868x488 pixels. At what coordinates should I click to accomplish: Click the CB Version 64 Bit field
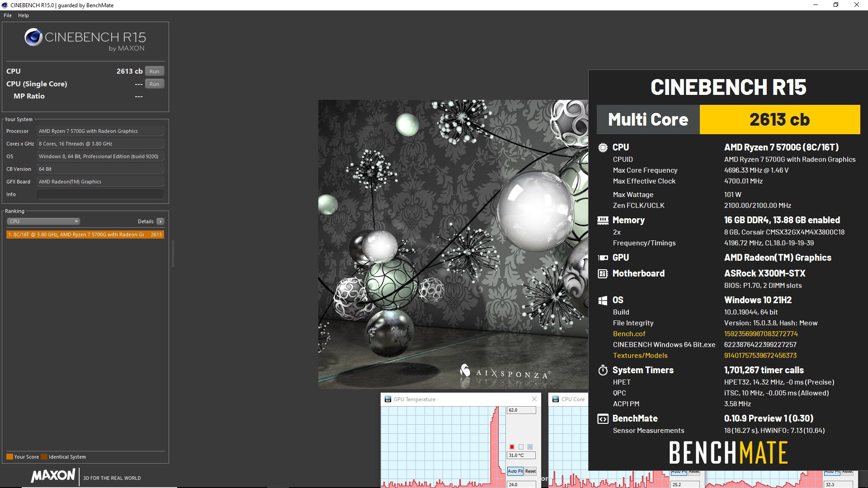pos(100,169)
